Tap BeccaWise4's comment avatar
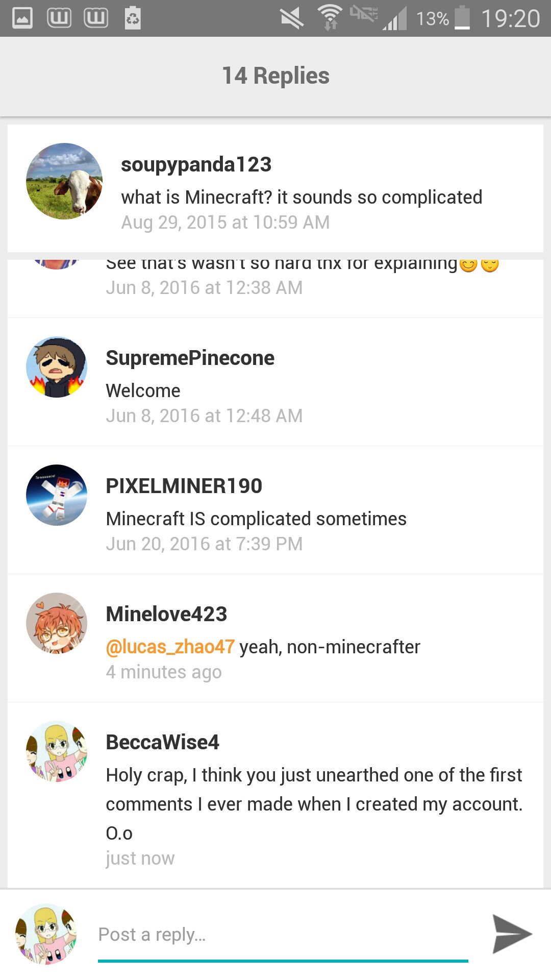The image size is (551, 980). click(x=57, y=751)
